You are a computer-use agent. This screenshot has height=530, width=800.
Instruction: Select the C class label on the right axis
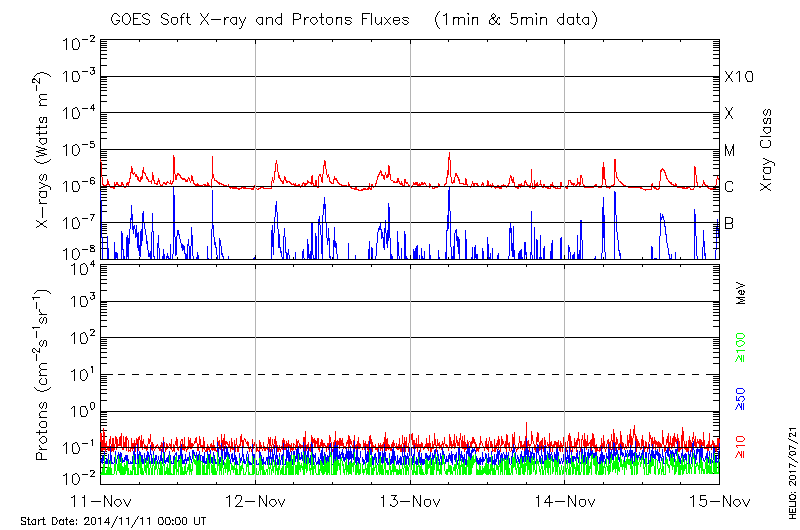click(x=729, y=187)
